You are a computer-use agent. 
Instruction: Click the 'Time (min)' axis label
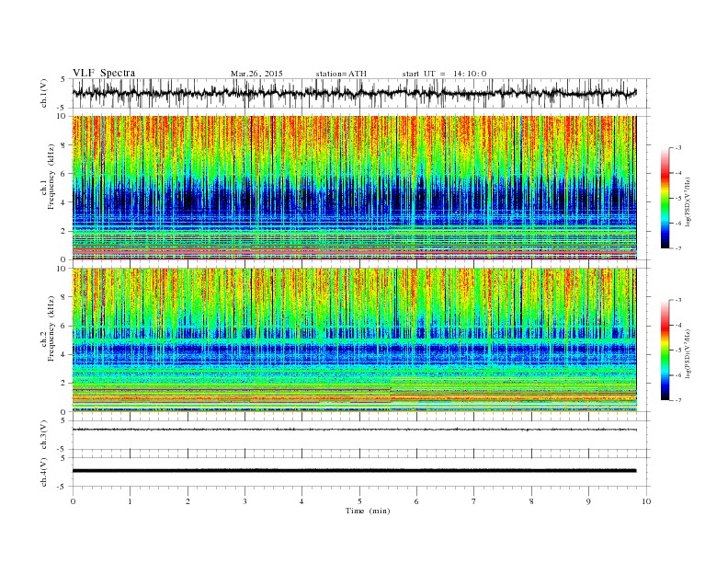coord(368,511)
